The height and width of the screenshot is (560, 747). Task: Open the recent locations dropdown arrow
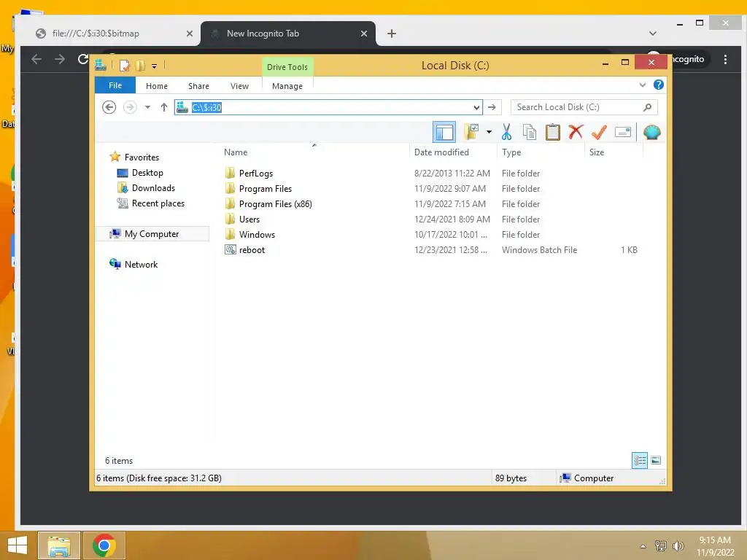pos(147,107)
